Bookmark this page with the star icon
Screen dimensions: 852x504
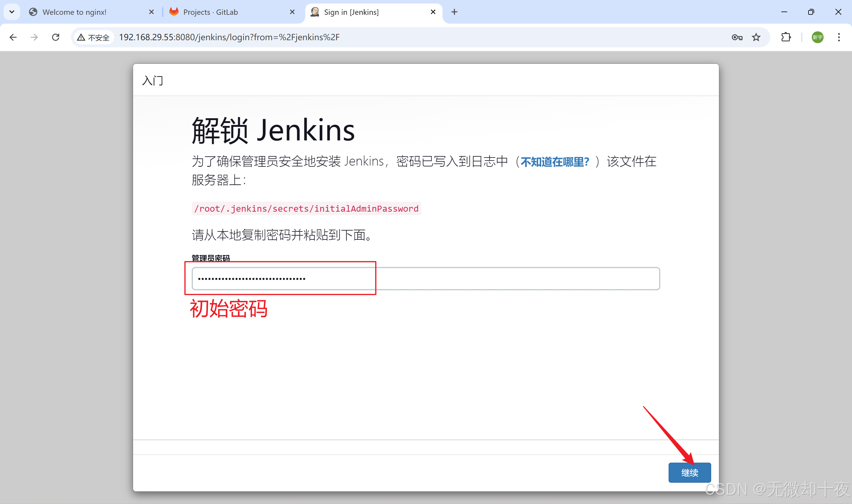tap(756, 37)
